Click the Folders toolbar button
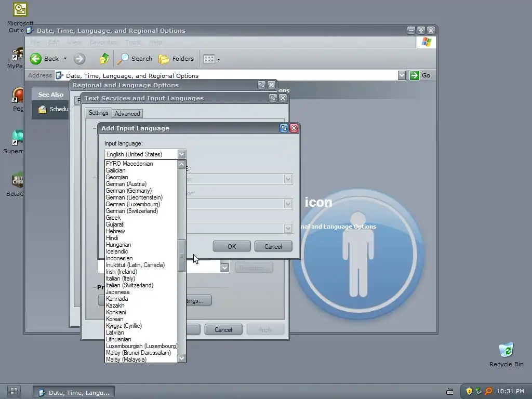Viewport: 532px width, 399px height. (176, 59)
